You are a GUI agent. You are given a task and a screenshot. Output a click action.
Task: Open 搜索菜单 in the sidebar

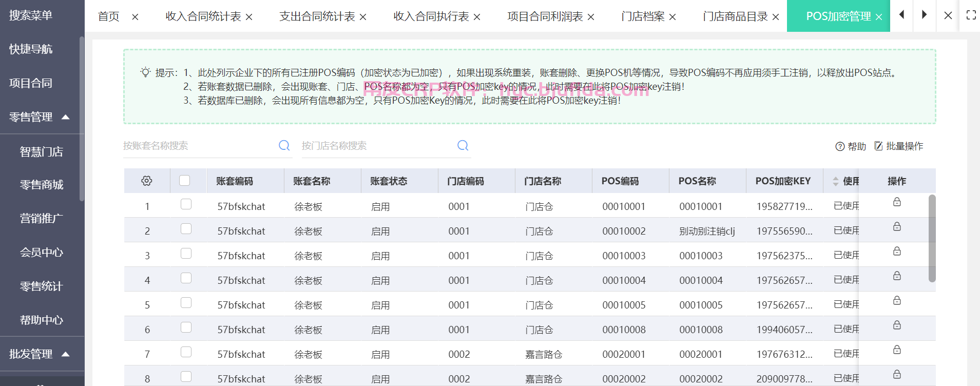(31, 15)
